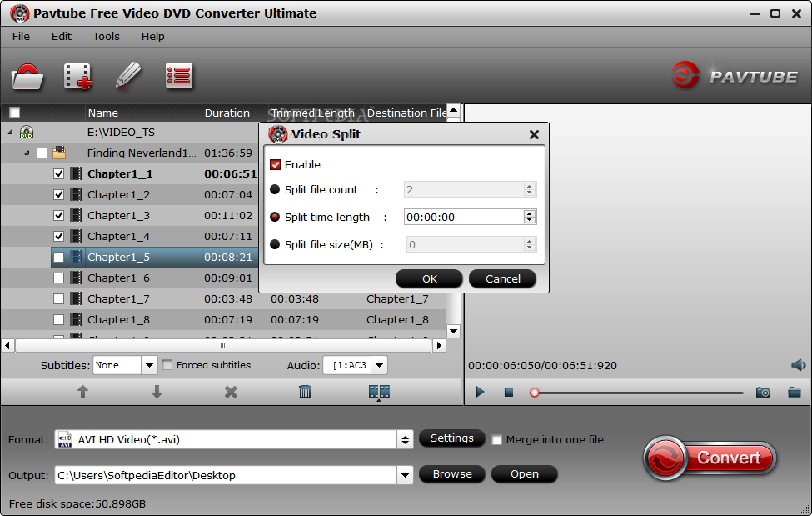This screenshot has height=516, width=812.
Task: Click the film strip icon of Chapter1_1
Action: pos(76,173)
